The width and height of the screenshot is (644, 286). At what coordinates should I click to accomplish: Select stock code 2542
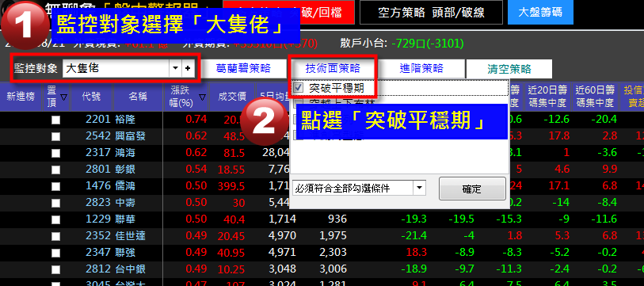[x=98, y=136]
